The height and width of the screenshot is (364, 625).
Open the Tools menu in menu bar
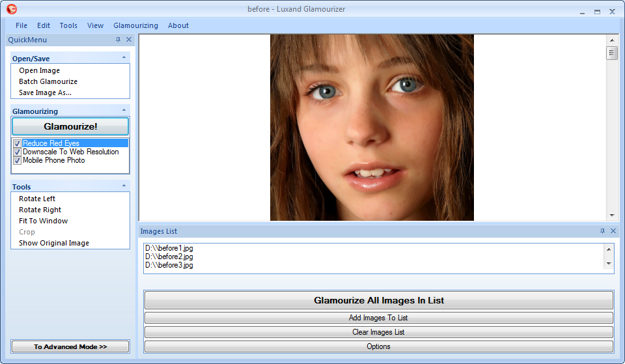[68, 25]
